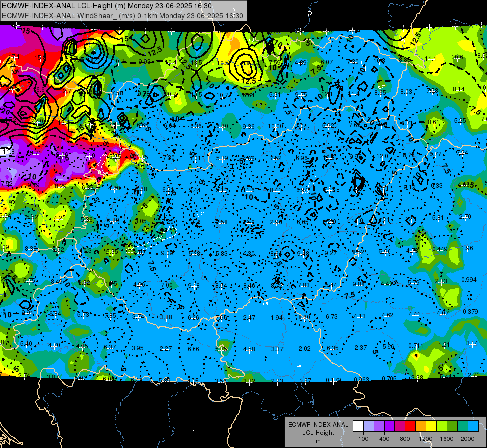Click "ECMWF-INDEX-ANAL" title in legend box
The image size is (487, 448).
coord(318,425)
